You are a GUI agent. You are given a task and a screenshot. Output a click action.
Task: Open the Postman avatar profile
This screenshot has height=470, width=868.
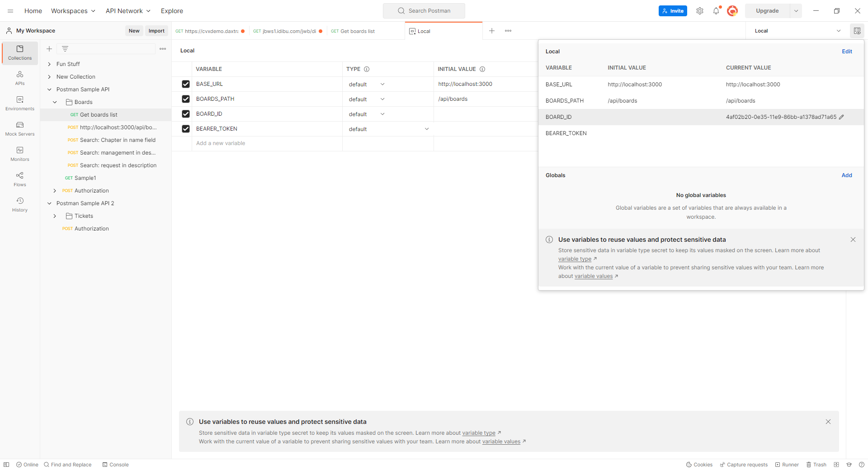pyautogui.click(x=732, y=11)
